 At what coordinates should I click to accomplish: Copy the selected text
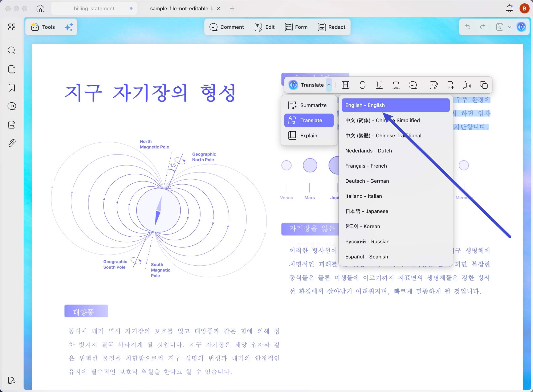484,85
